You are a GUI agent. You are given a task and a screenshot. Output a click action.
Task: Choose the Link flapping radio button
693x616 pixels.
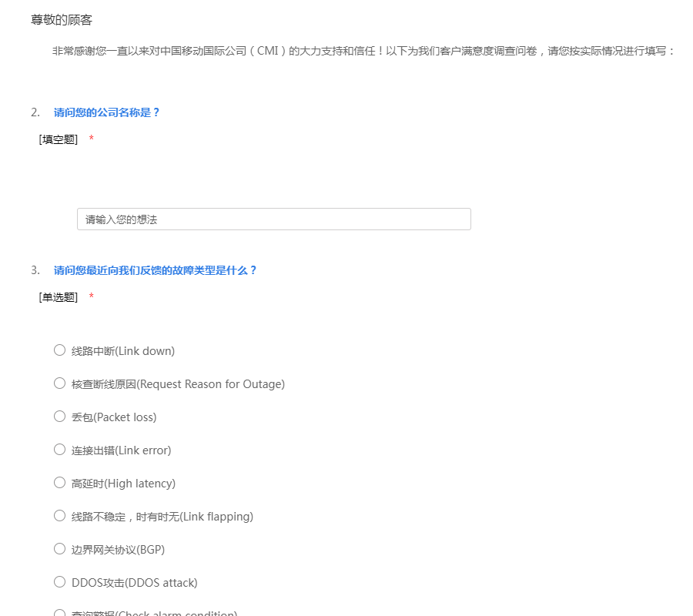tap(59, 516)
